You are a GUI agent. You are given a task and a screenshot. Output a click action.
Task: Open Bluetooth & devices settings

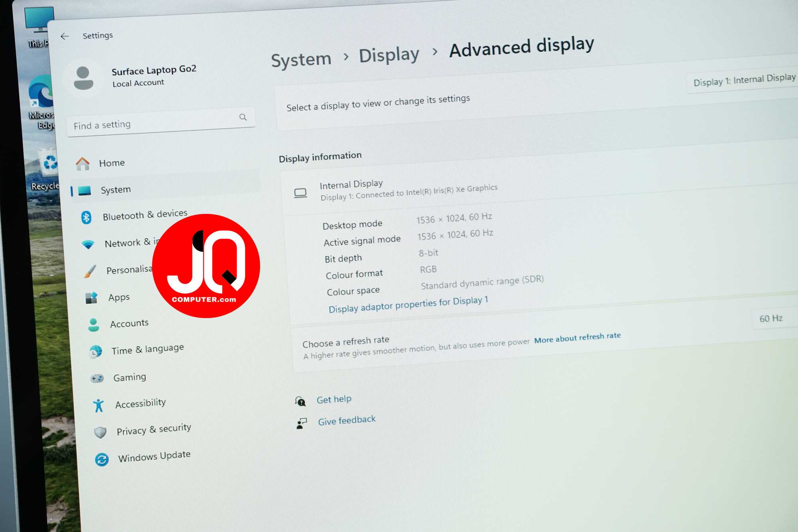click(145, 215)
